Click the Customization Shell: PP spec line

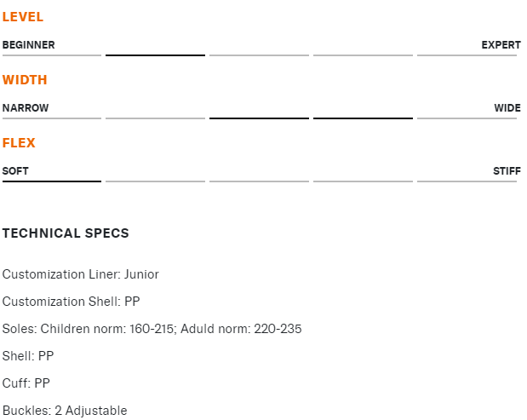[71, 302]
